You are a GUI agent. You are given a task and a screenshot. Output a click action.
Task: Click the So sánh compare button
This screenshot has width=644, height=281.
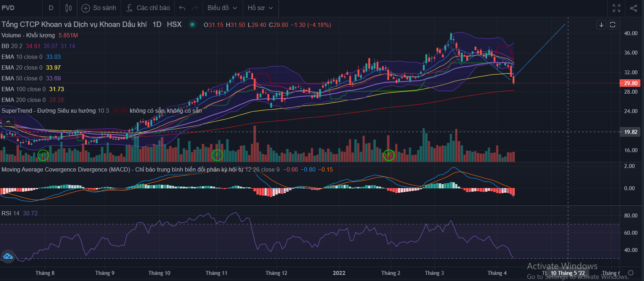pyautogui.click(x=99, y=8)
